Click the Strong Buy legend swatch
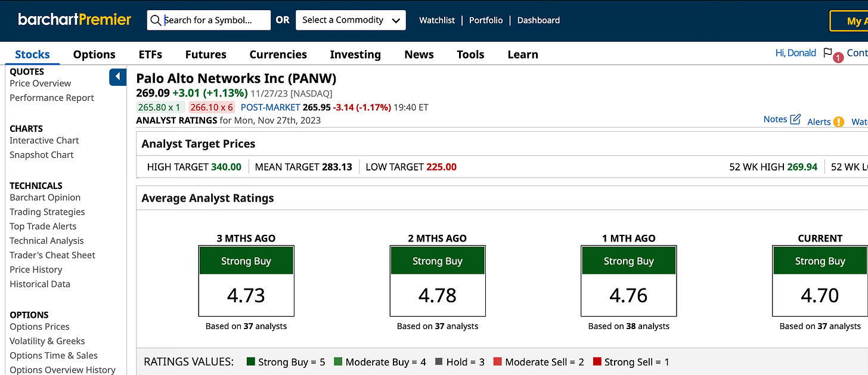Screen dimensions: 868x375 point(250,362)
